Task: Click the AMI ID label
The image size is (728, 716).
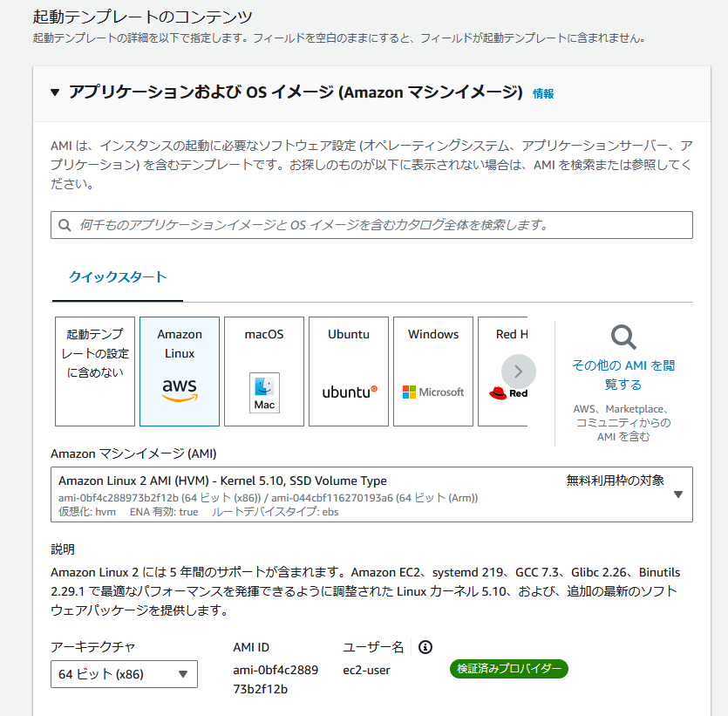Action: (x=251, y=647)
